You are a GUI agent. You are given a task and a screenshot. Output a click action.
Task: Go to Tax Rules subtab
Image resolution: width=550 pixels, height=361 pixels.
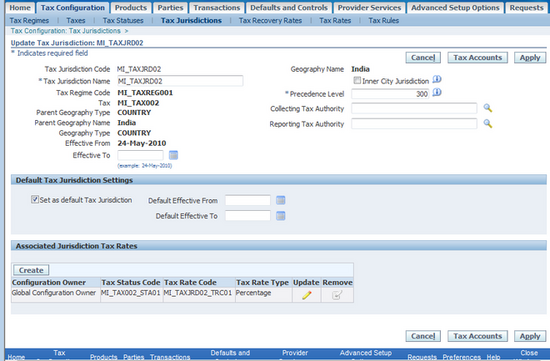tap(383, 21)
